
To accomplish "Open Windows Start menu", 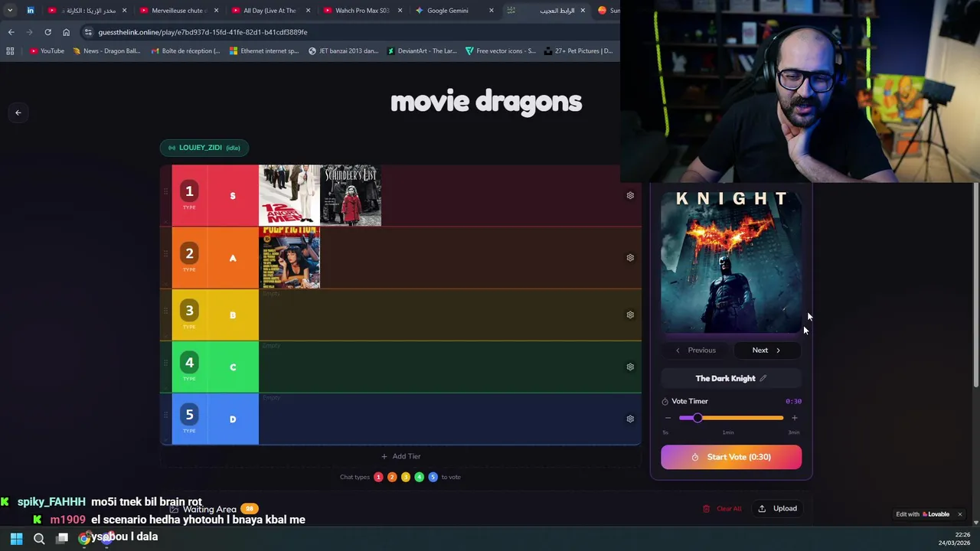I will tap(16, 539).
